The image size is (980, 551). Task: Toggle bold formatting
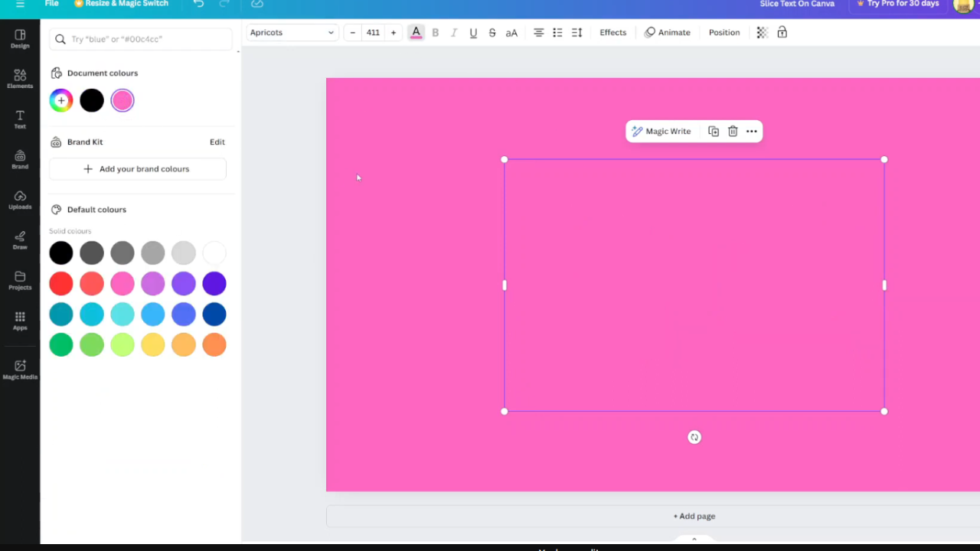point(436,32)
